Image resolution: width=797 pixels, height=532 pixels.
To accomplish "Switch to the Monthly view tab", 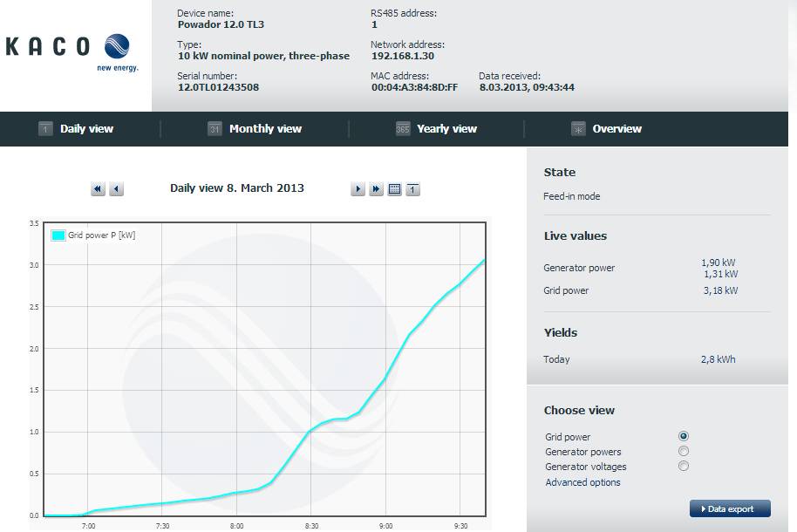I will 265,129.
